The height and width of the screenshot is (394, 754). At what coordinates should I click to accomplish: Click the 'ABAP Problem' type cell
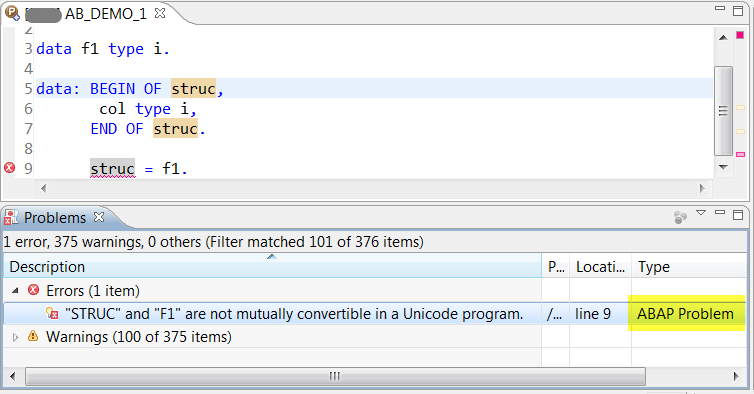click(685, 314)
